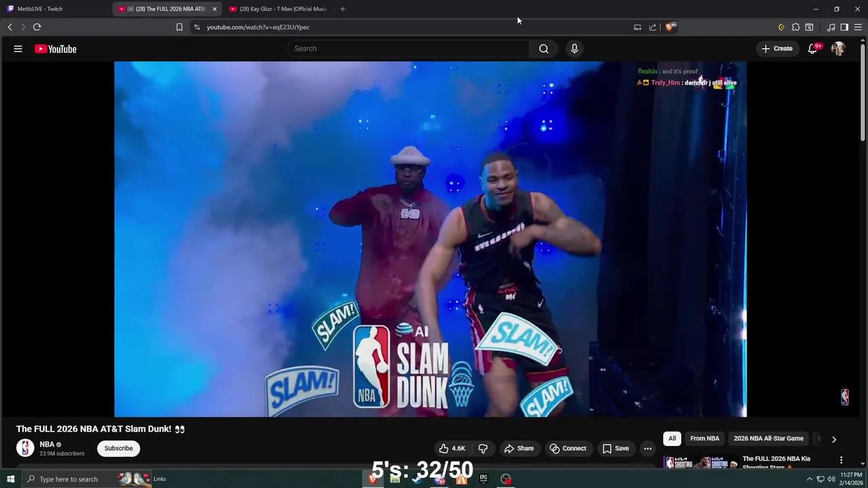The height and width of the screenshot is (488, 868).
Task: Open the taskbar clock showing 11:27 PM
Action: (851, 479)
